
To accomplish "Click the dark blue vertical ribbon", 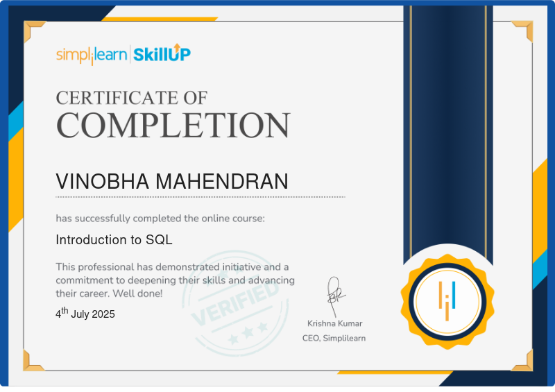I will coord(447,125).
